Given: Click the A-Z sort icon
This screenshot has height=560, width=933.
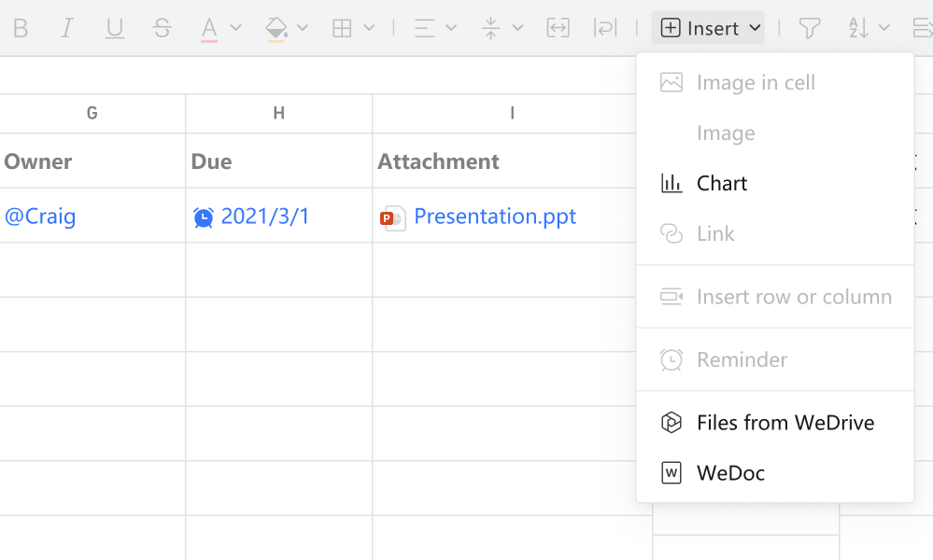Looking at the screenshot, I should click(858, 28).
